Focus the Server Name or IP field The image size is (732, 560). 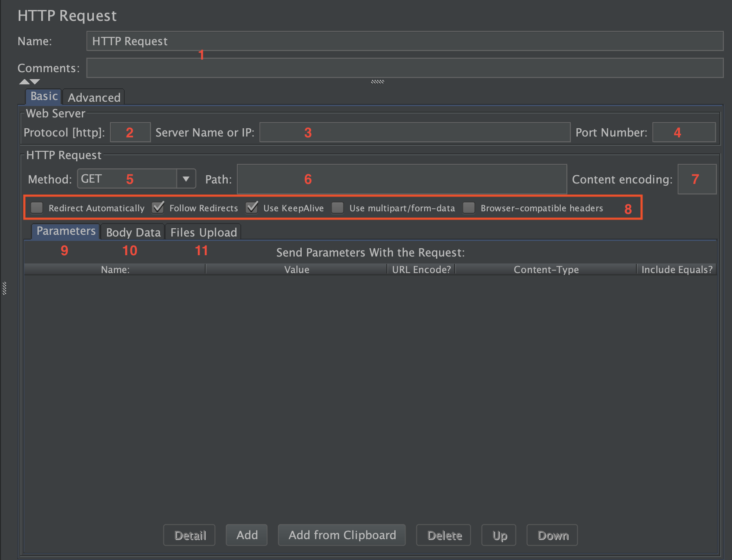coord(415,132)
